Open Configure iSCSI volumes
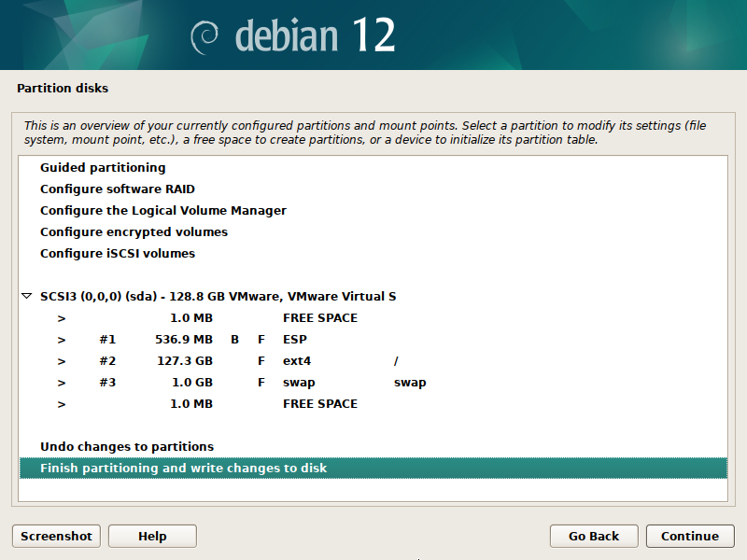This screenshot has height=560, width=747. click(118, 254)
